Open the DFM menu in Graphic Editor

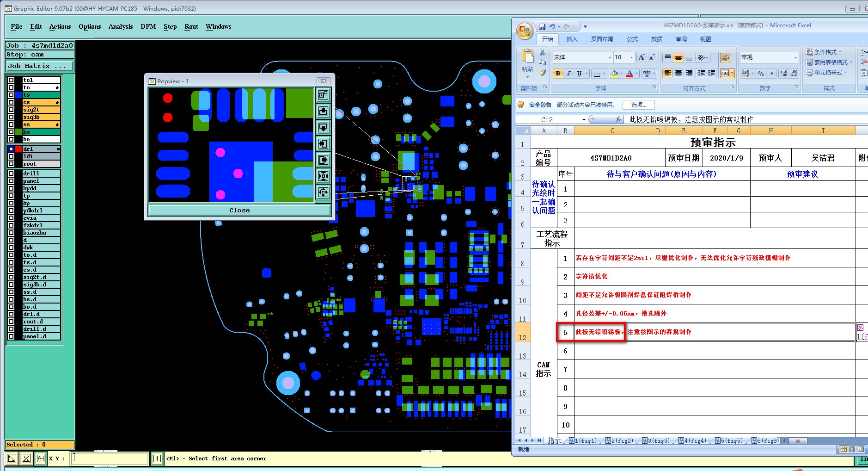148,26
